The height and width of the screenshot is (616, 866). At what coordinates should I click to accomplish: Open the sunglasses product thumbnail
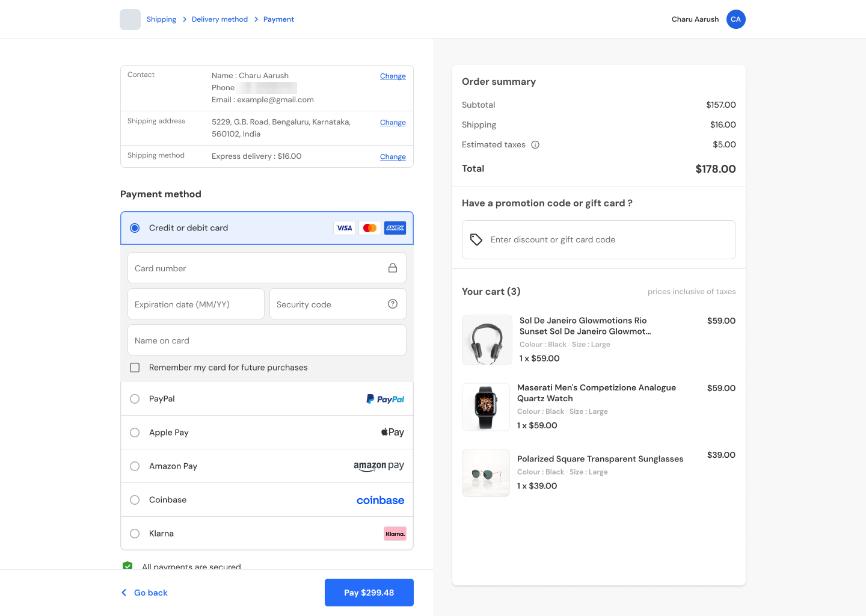(486, 473)
